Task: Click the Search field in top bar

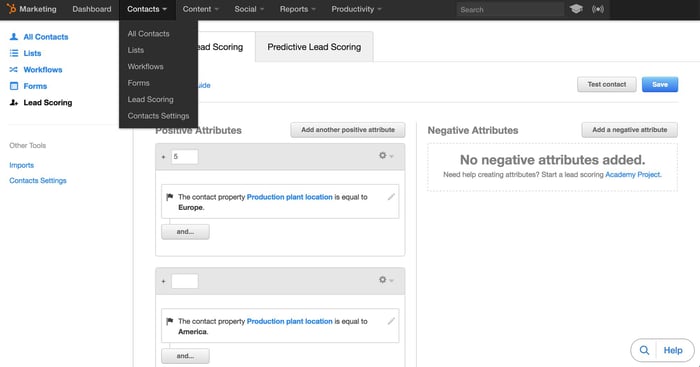Action: 510,9
